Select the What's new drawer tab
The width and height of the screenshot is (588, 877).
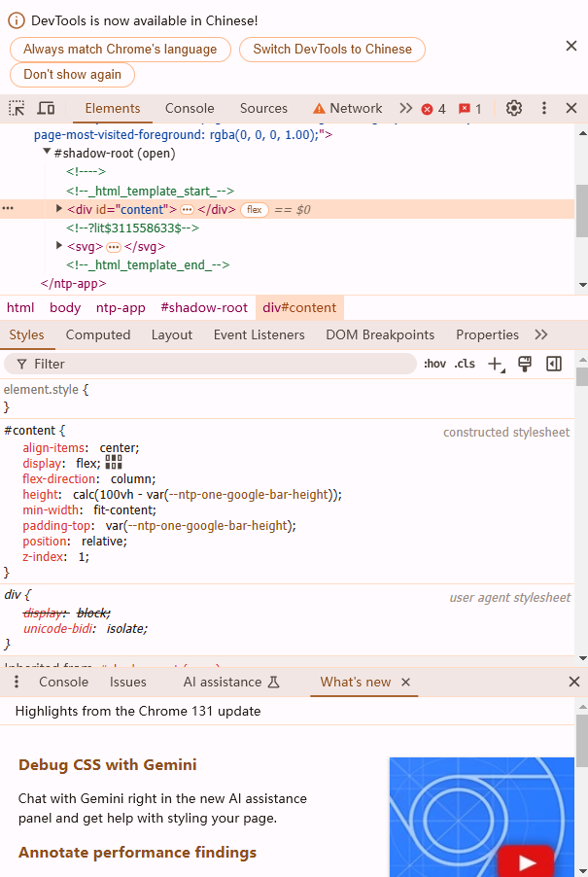point(356,682)
